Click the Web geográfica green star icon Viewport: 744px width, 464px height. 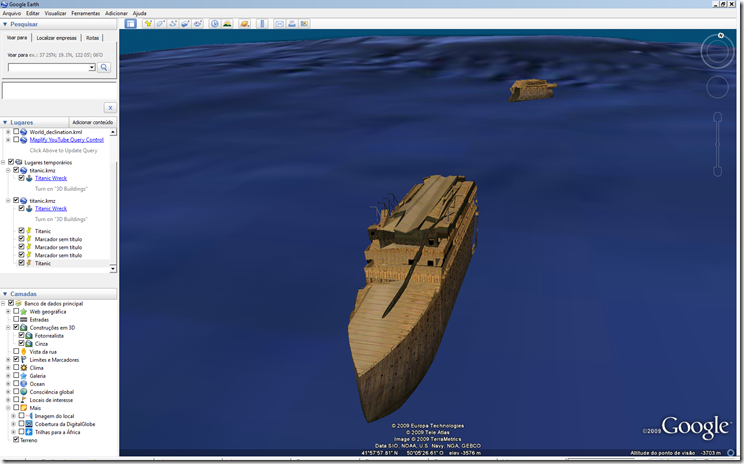point(24,312)
